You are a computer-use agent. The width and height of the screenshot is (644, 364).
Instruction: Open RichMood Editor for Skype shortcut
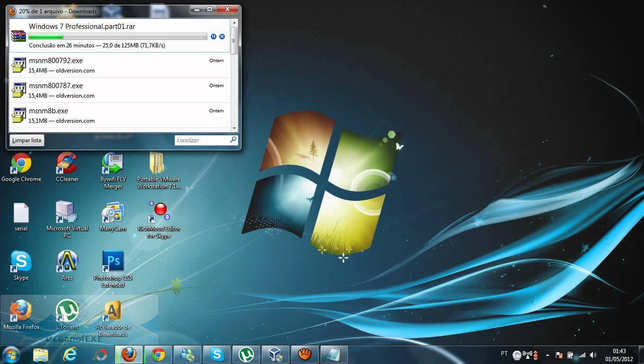(x=159, y=220)
